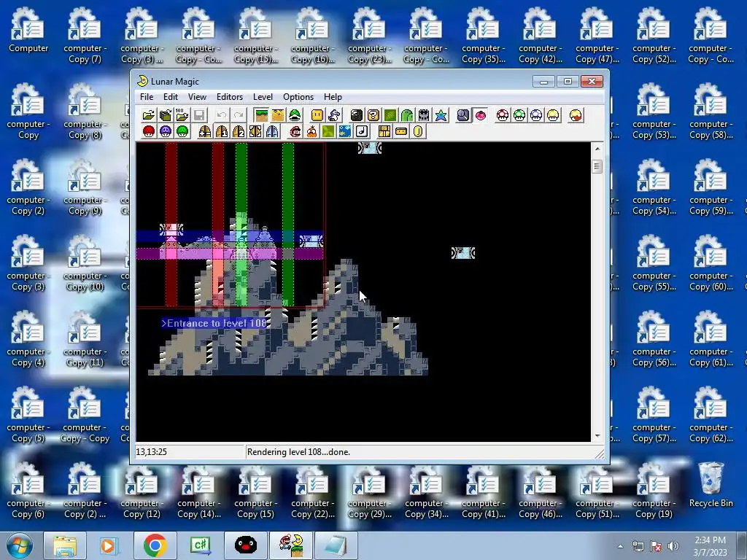The height and width of the screenshot is (560, 747).
Task: Click the Undo arrow icon
Action: [222, 115]
